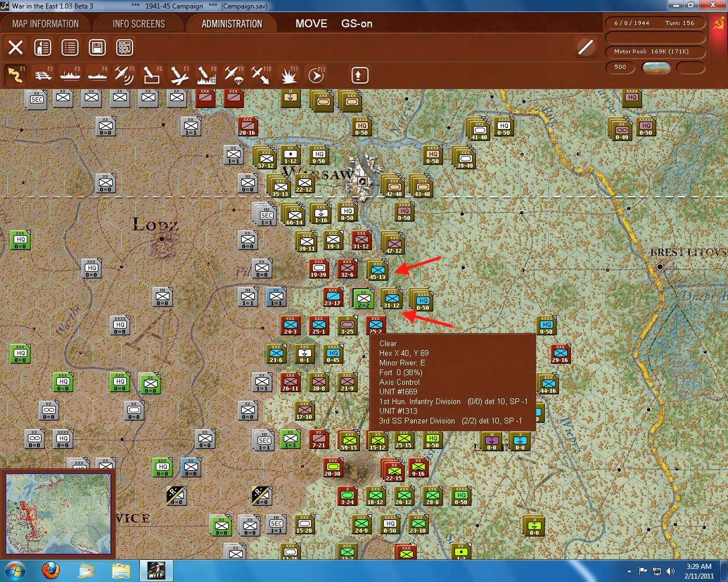Screen dimensions: 728x582
Task: Open the MAP INFORMATION tab
Action: pyautogui.click(x=45, y=24)
